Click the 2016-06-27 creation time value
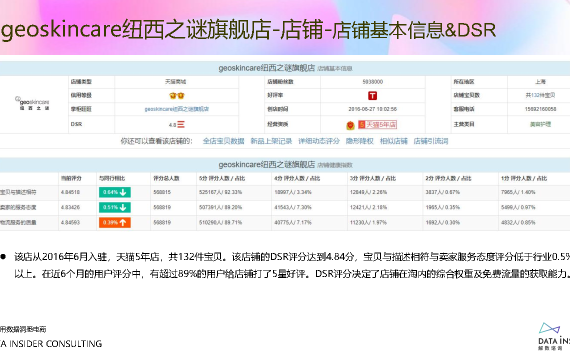570x360 pixels. coord(373,109)
